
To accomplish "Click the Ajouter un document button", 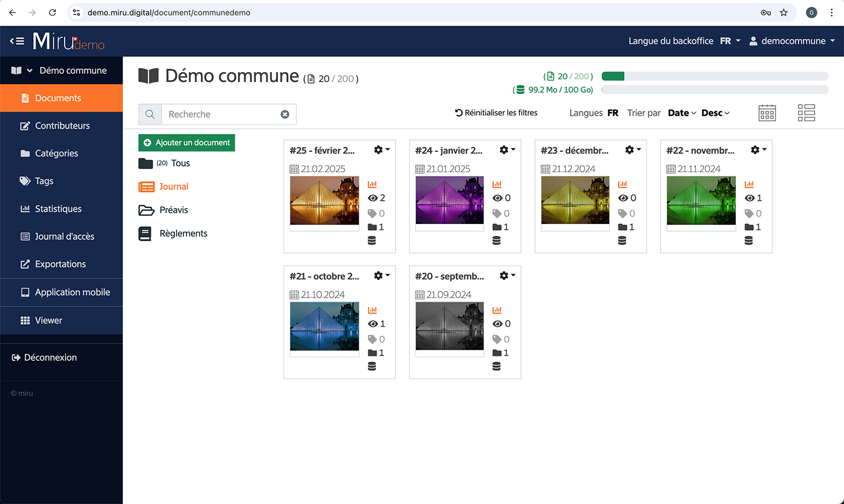I will click(x=187, y=143).
